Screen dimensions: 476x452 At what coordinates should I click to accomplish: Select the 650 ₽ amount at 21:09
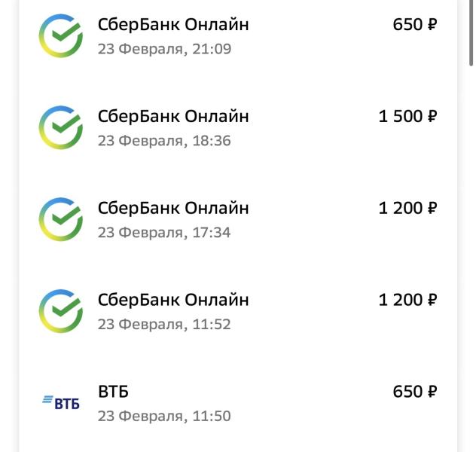coord(415,25)
